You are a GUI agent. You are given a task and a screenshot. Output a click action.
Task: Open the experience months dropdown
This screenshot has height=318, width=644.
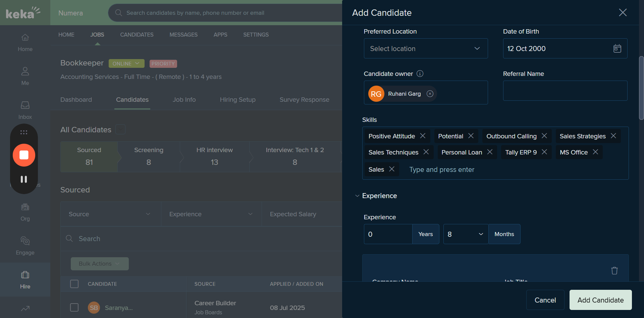tap(466, 234)
